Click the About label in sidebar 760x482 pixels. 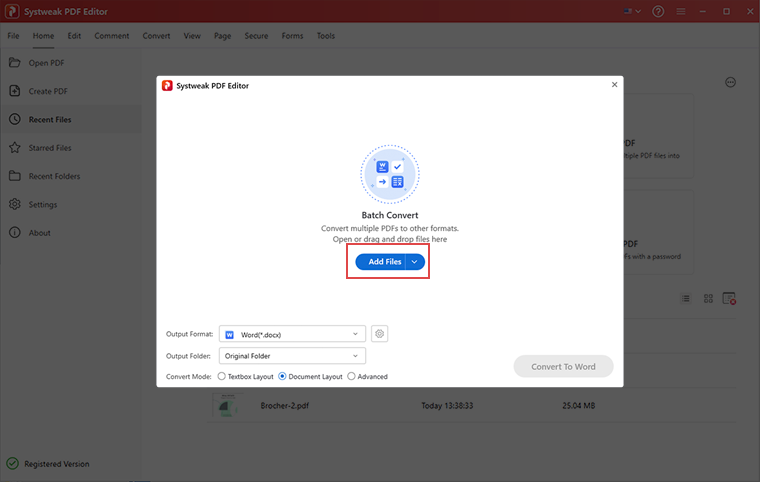click(39, 233)
